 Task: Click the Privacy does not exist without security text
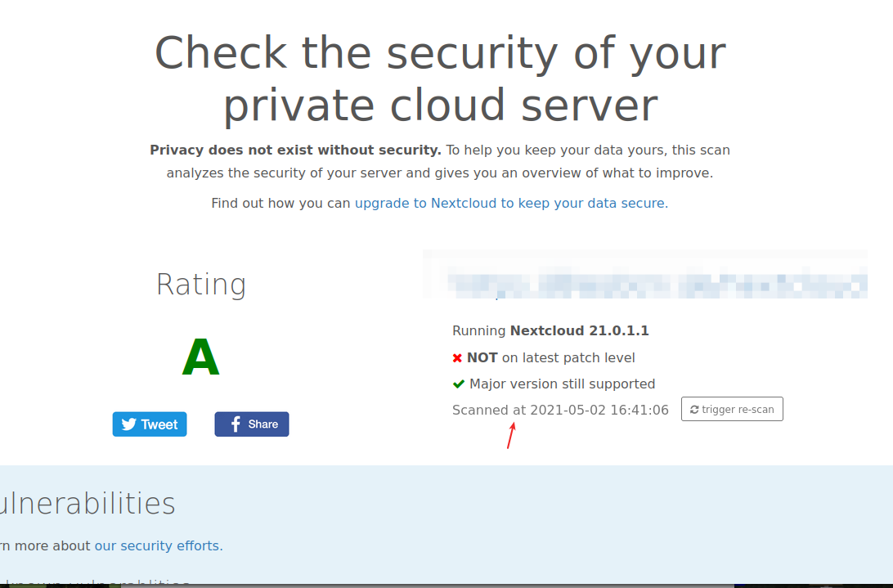295,150
